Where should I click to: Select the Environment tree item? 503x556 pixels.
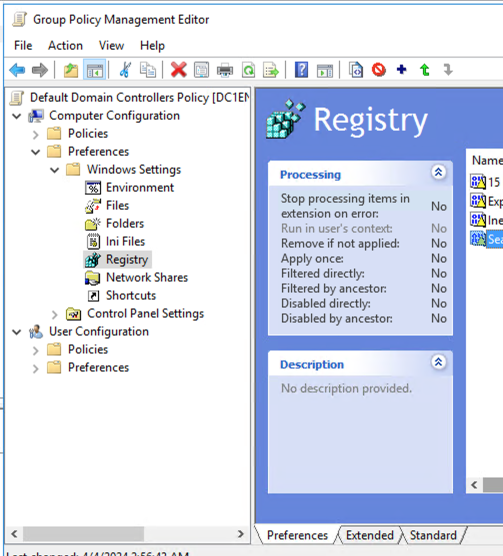pos(140,188)
